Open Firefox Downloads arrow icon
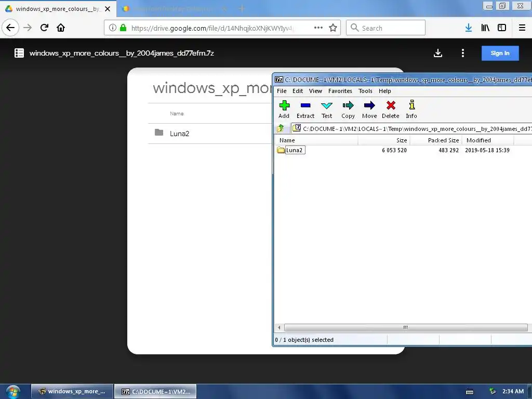Screen dimensions: 532x399 tap(469, 28)
